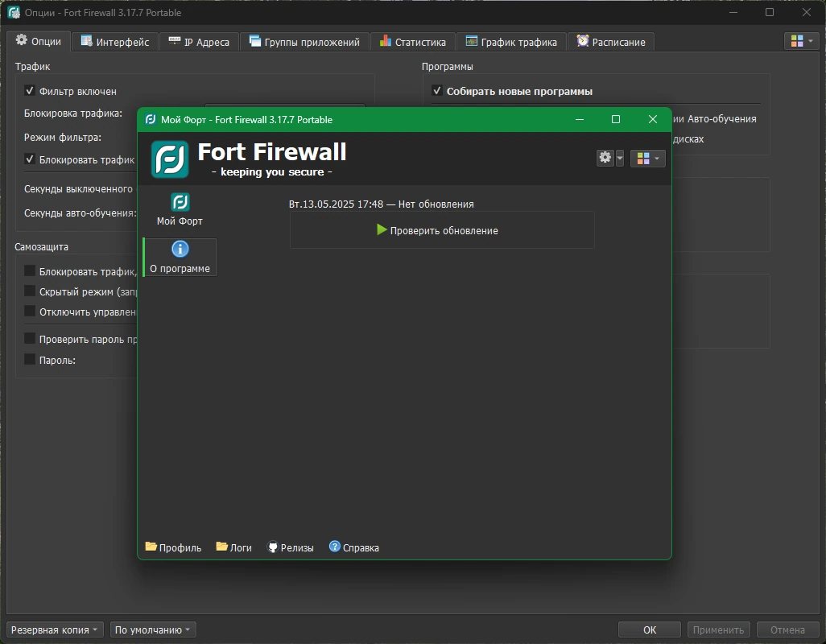Open the colored tiles menu in Мой Форт window
The width and height of the screenshot is (826, 644).
tap(647, 159)
